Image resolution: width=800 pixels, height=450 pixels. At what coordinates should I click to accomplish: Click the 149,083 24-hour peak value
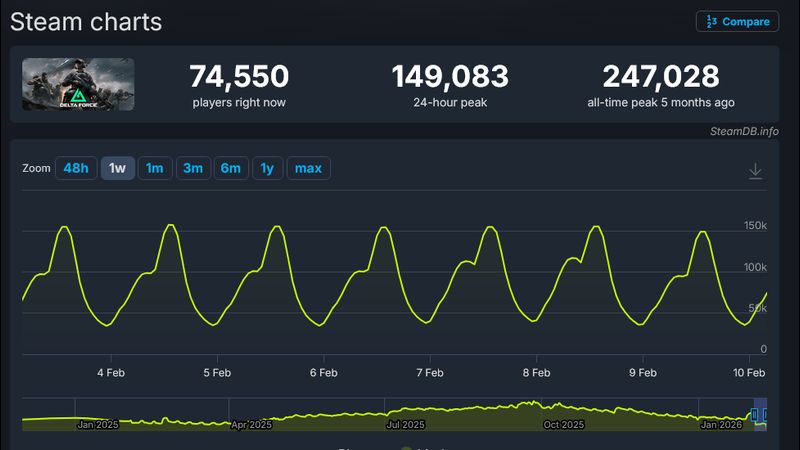[x=450, y=76]
